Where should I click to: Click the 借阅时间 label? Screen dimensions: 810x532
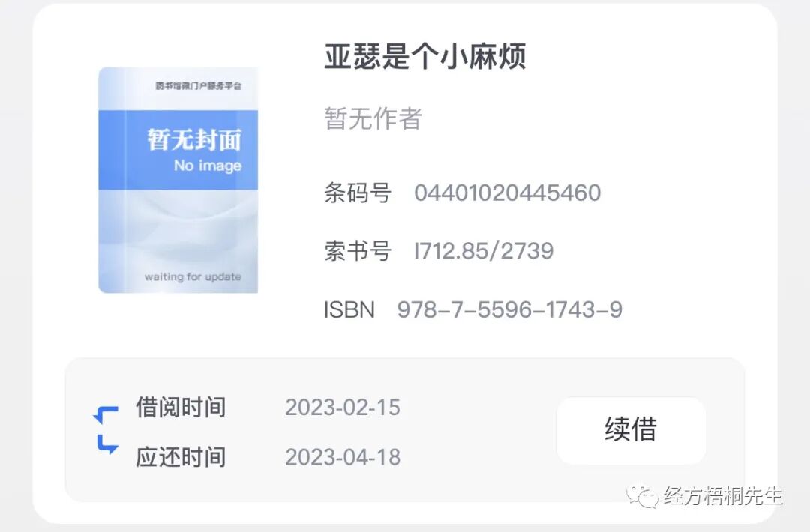pos(181,407)
